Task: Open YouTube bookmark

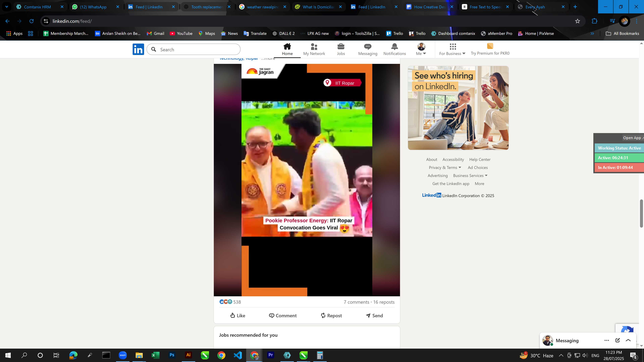Action: [x=181, y=34]
